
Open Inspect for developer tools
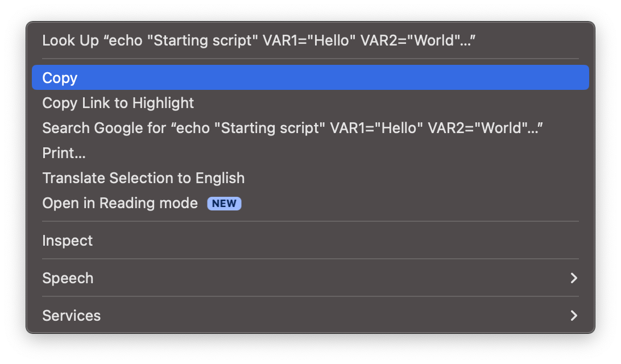(x=68, y=241)
